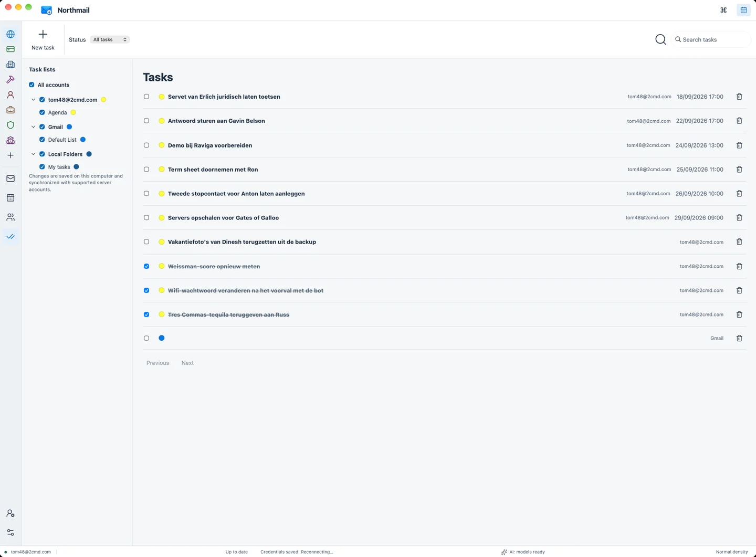This screenshot has width=756, height=557.
Task: Collapse the tom48@2cmd.com account tree
Action: coord(33,100)
